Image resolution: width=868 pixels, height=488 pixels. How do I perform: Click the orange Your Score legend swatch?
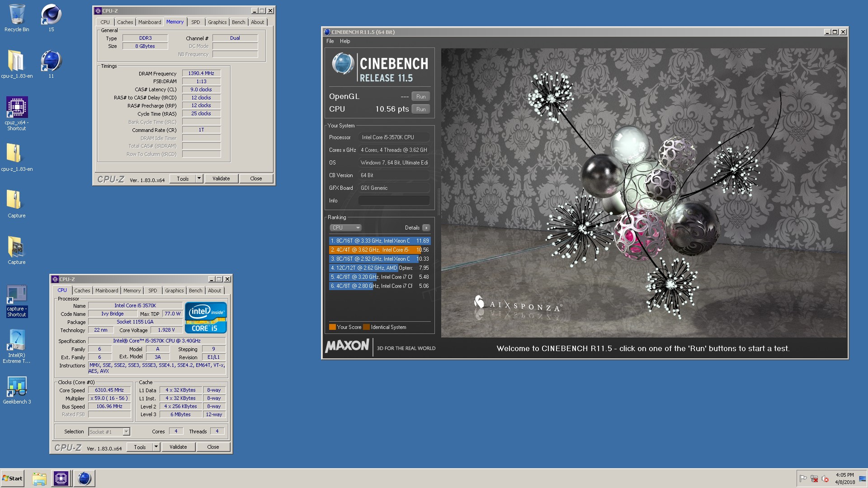(x=332, y=327)
